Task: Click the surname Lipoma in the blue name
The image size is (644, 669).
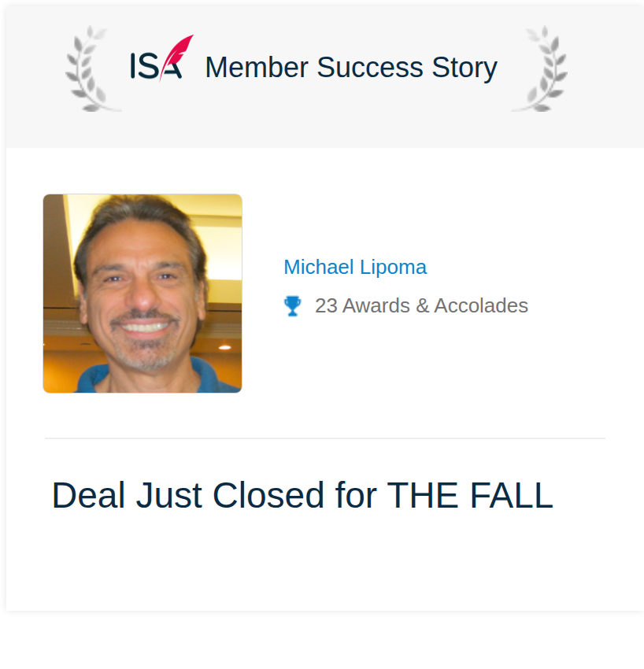Action: [393, 268]
